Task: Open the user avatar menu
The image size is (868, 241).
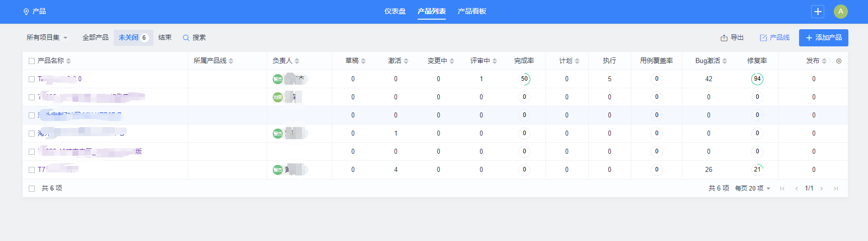Action: [840, 12]
